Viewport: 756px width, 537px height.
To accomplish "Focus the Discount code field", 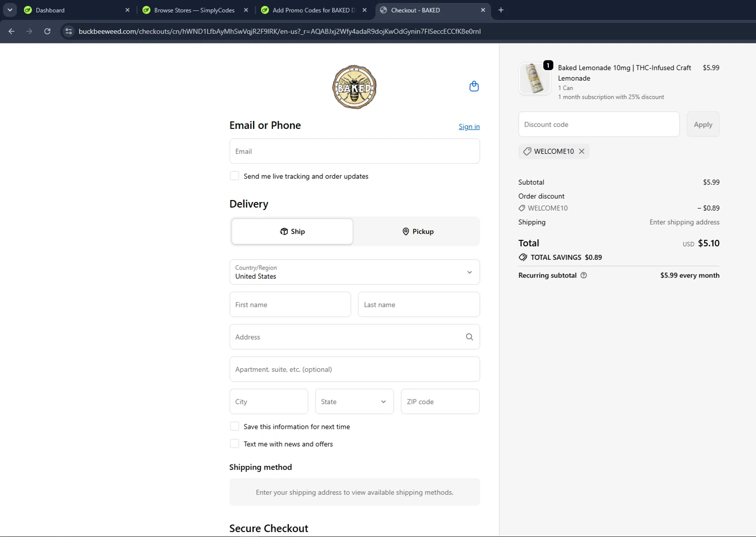I will point(599,124).
